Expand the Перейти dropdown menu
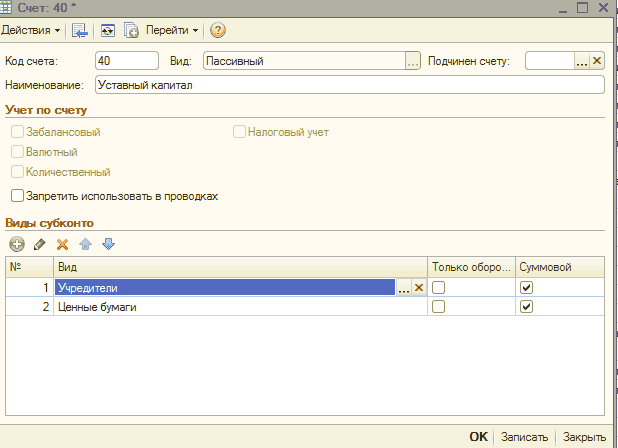This screenshot has height=448, width=618. click(172, 30)
